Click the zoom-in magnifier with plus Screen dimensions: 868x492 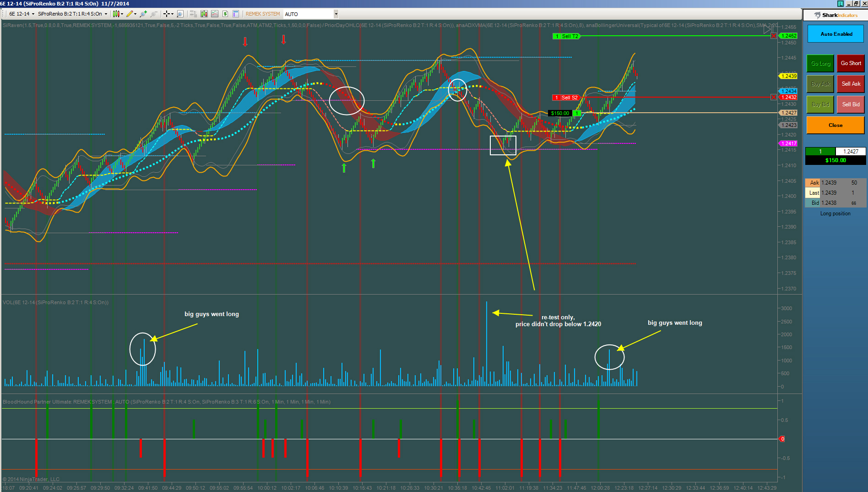(143, 14)
